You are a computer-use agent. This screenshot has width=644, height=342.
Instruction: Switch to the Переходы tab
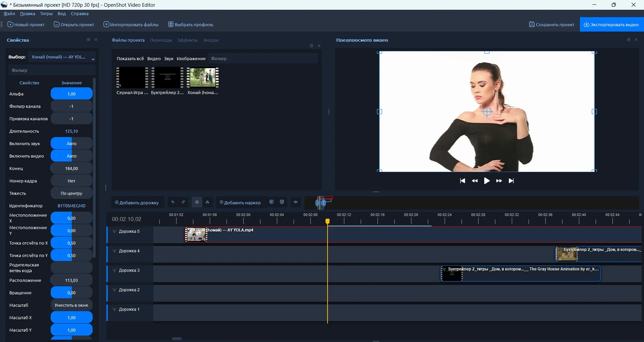tap(161, 40)
